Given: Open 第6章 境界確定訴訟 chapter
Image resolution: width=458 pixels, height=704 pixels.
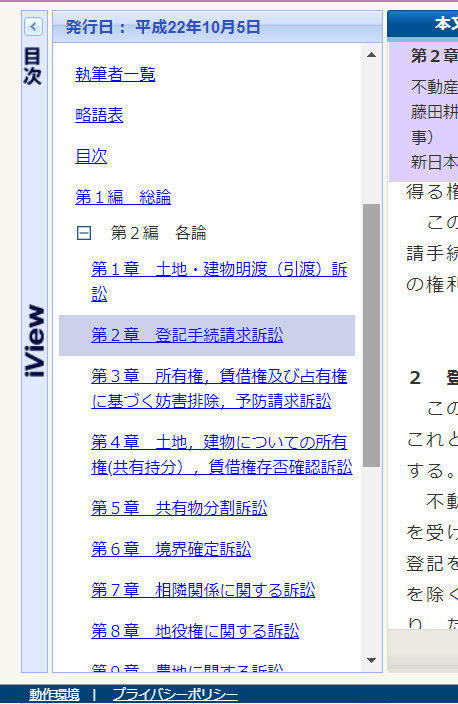Looking at the screenshot, I should tap(171, 549).
